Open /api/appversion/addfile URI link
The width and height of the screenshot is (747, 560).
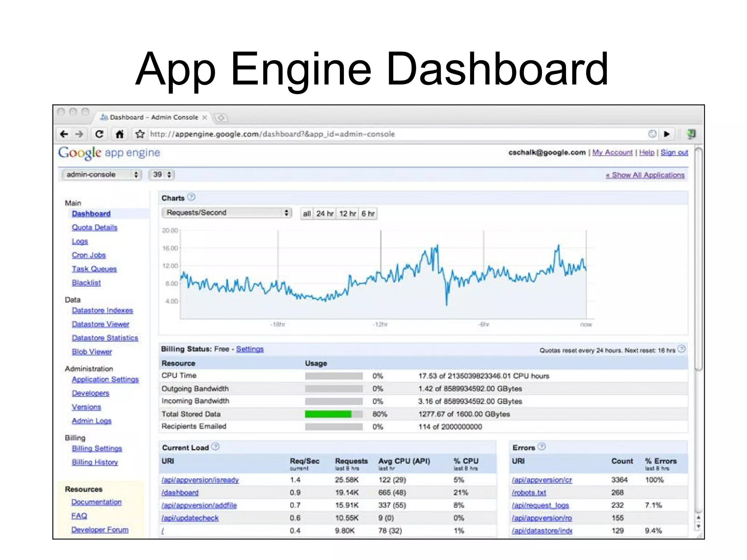tap(199, 506)
